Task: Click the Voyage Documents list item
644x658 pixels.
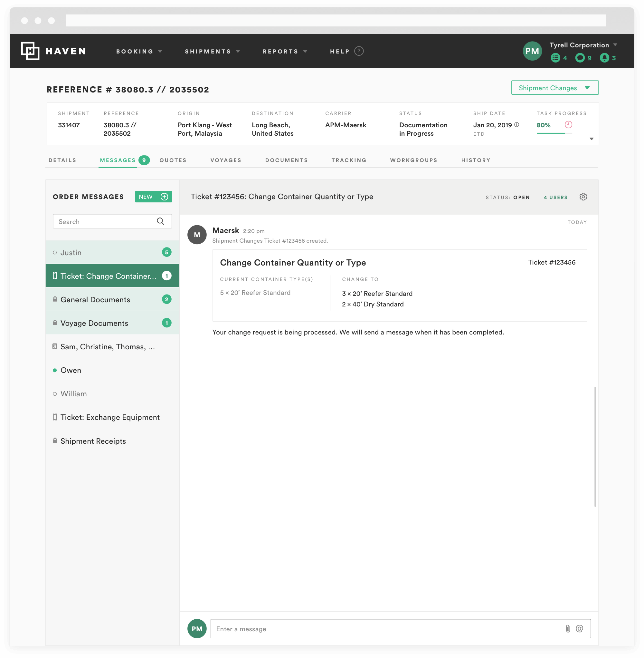Action: tap(112, 323)
